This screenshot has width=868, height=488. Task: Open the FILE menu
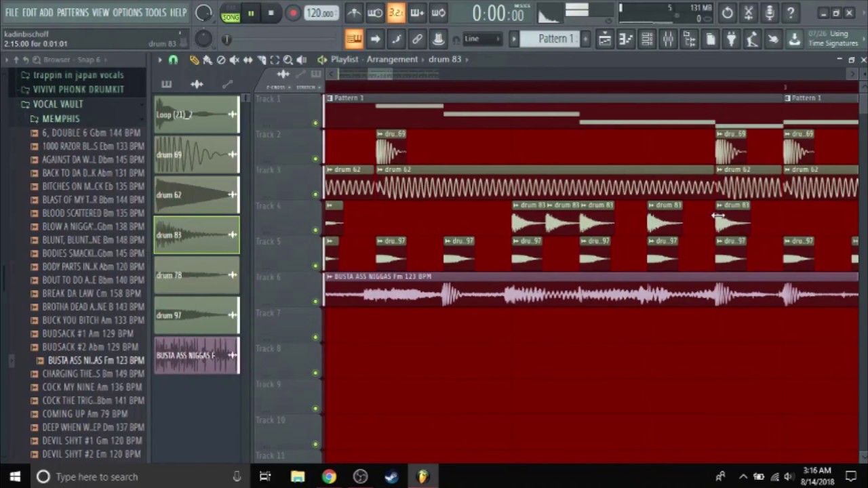(12, 12)
